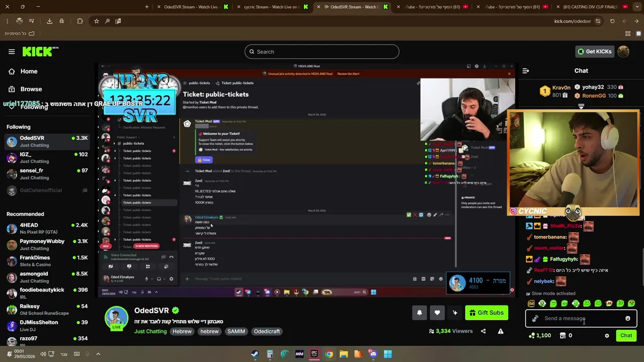Click the Kick search field
The image size is (644, 362).
pos(322,52)
